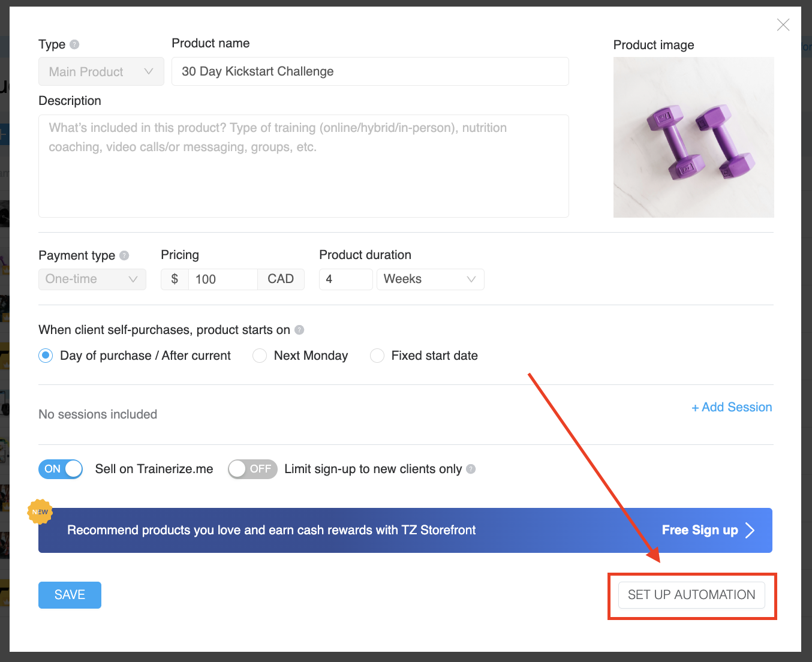812x662 pixels.
Task: Choose Fixed start date radio button
Action: [377, 356]
